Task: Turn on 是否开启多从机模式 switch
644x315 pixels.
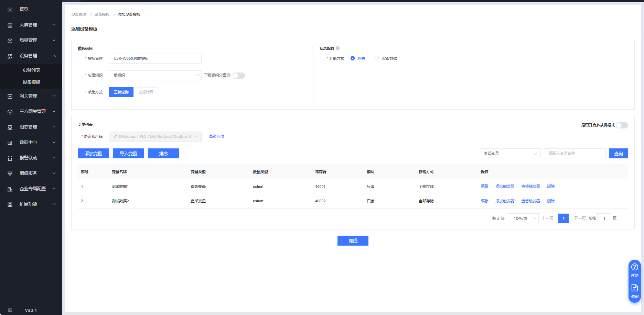Action: pyautogui.click(x=622, y=125)
